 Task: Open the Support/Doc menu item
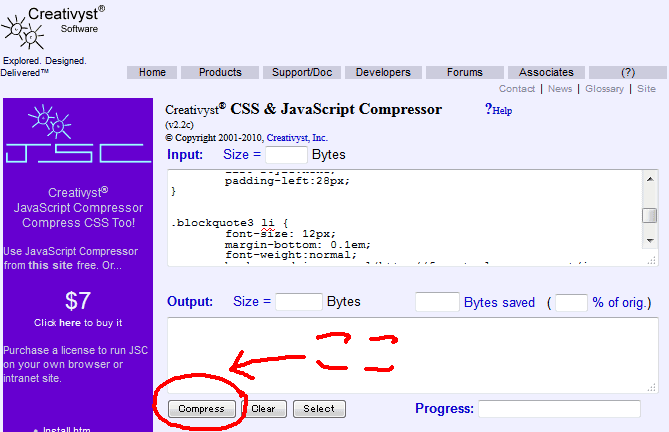coord(302,72)
